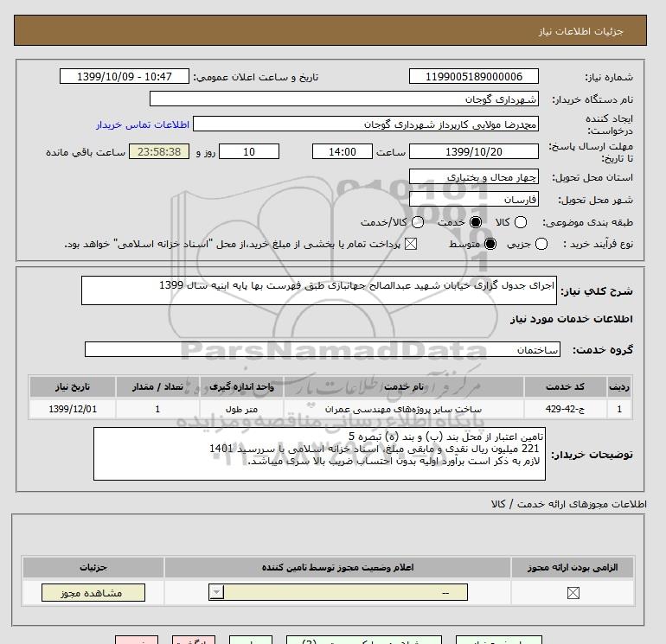This screenshot has width=666, height=644.
Task: Click the 'جزئیات' permit column header
Action: (93, 567)
